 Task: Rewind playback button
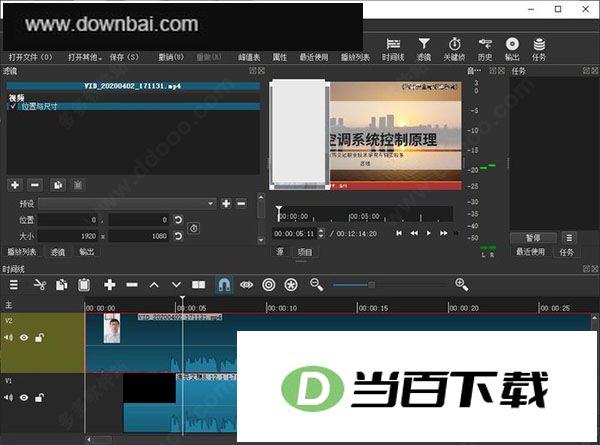coord(414,233)
